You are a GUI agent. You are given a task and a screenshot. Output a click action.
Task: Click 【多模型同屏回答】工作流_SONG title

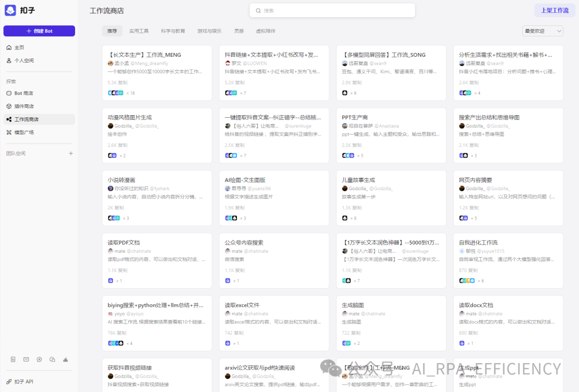click(x=384, y=55)
